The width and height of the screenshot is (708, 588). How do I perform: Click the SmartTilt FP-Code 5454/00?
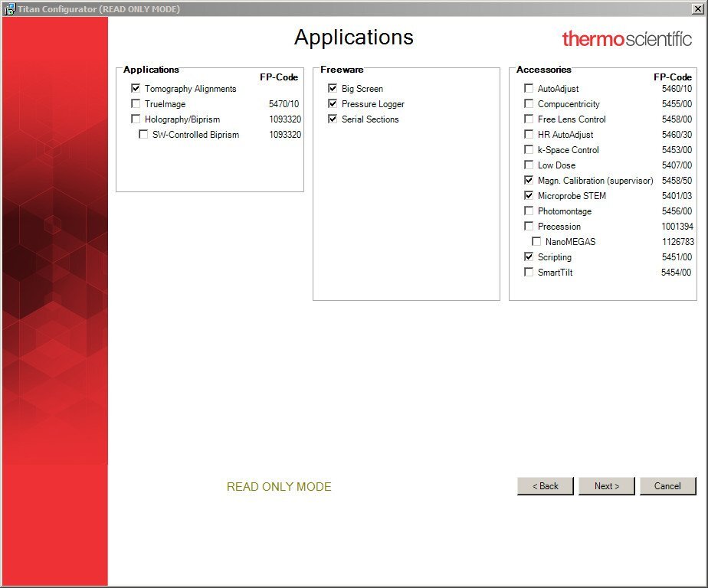(x=676, y=273)
